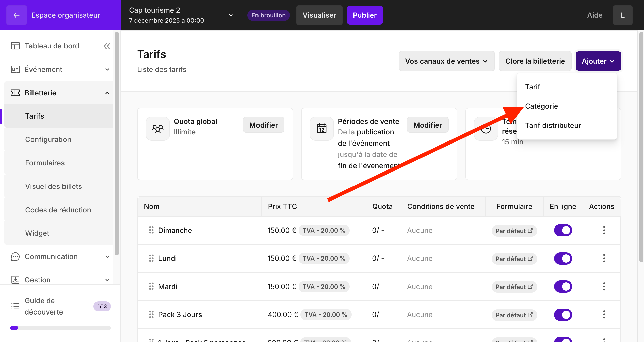Click the Publier button
644x342 pixels.
[365, 15]
